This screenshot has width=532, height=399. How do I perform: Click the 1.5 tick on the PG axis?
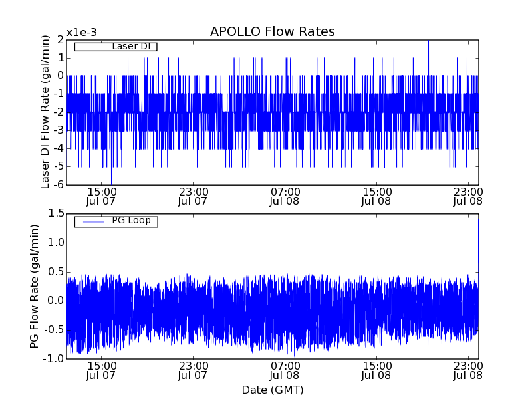pyautogui.click(x=57, y=213)
